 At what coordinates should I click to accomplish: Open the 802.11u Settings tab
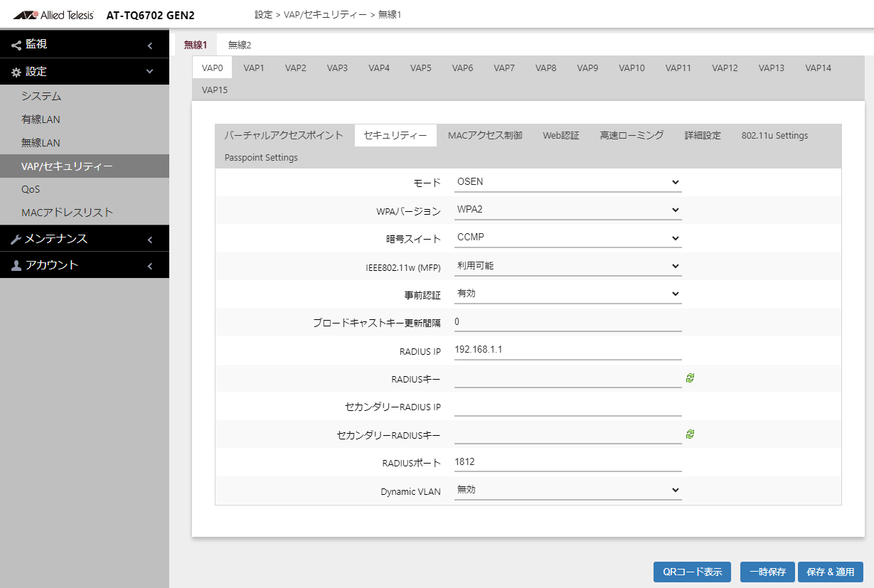[x=774, y=135]
